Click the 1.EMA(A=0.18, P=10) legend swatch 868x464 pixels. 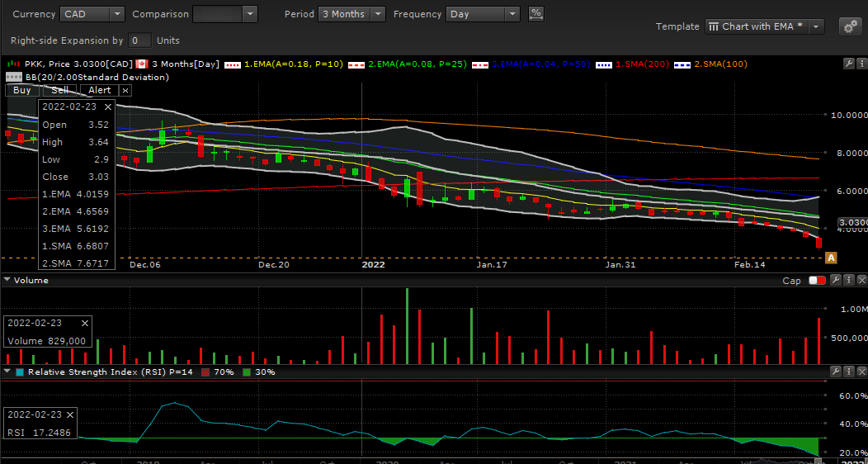tap(234, 64)
